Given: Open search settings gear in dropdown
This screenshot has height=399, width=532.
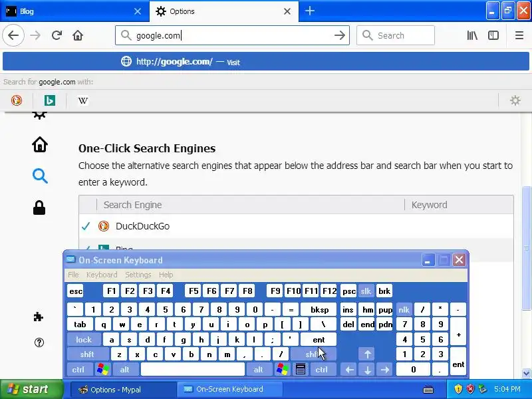Looking at the screenshot, I should click(x=515, y=100).
